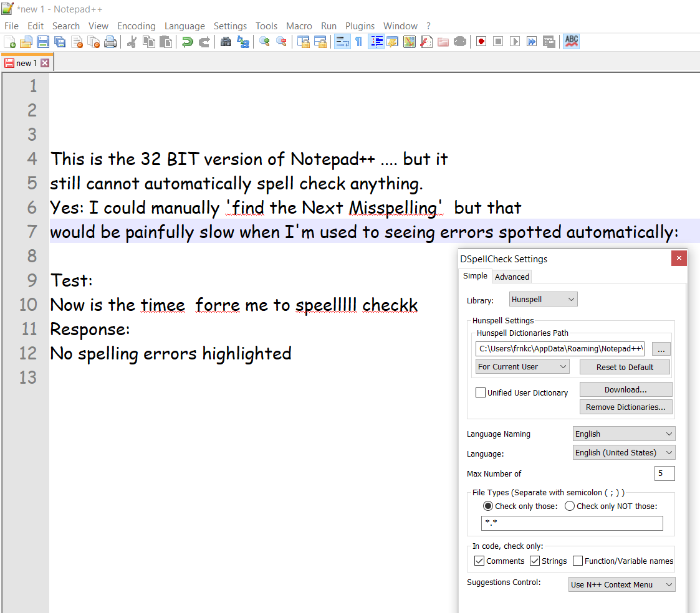
Task: Uncheck the Strings checkbox
Action: tap(535, 561)
